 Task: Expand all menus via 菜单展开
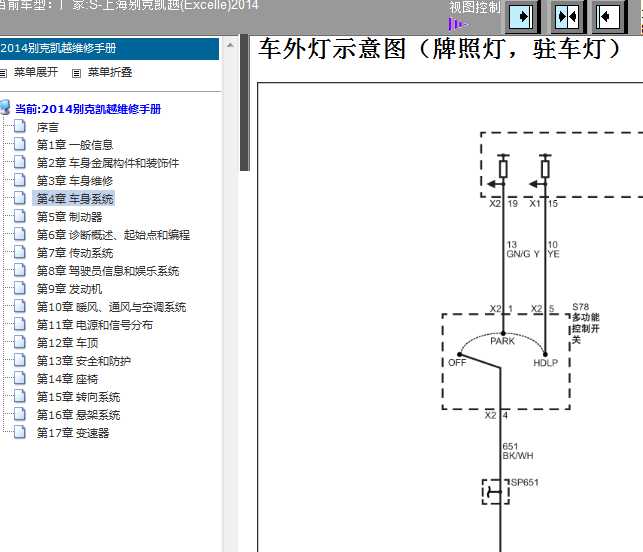click(36, 73)
